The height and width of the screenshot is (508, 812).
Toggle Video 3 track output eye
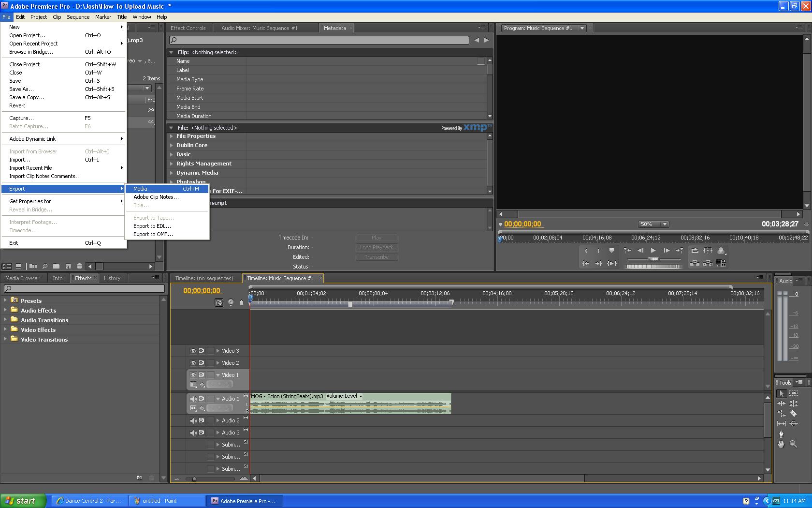tap(193, 351)
